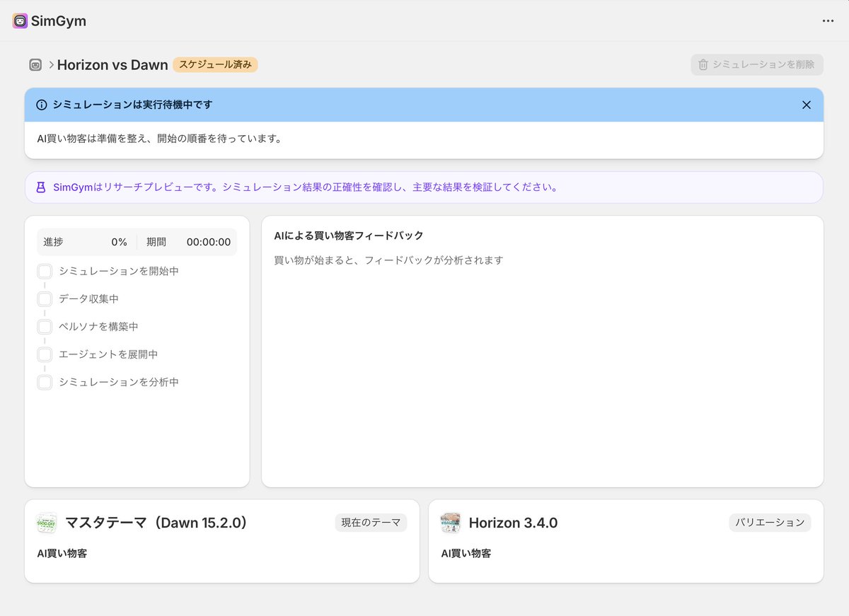Image resolution: width=849 pixels, height=616 pixels.
Task: Check the ペルソナを構築中 checkbox
Action: point(45,326)
